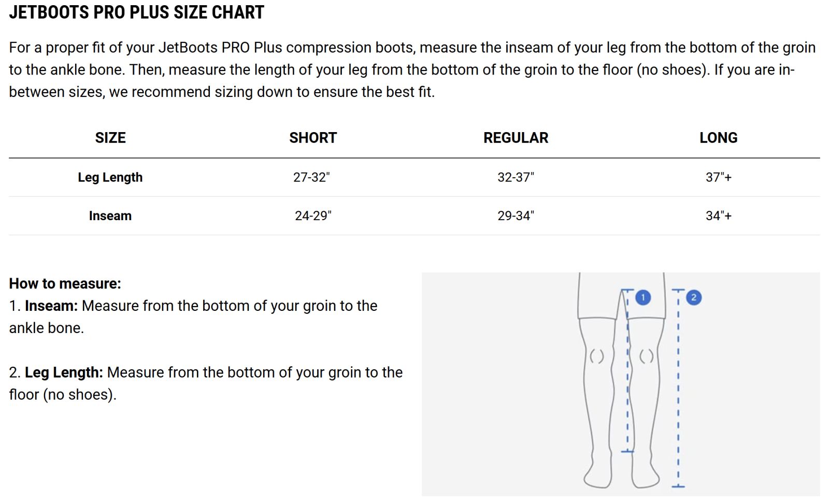Select the SHORT column header
The image size is (829, 504).
[x=313, y=138]
